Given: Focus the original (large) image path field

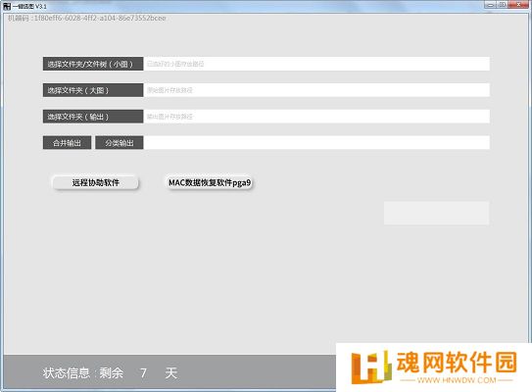Looking at the screenshot, I should pos(316,90).
